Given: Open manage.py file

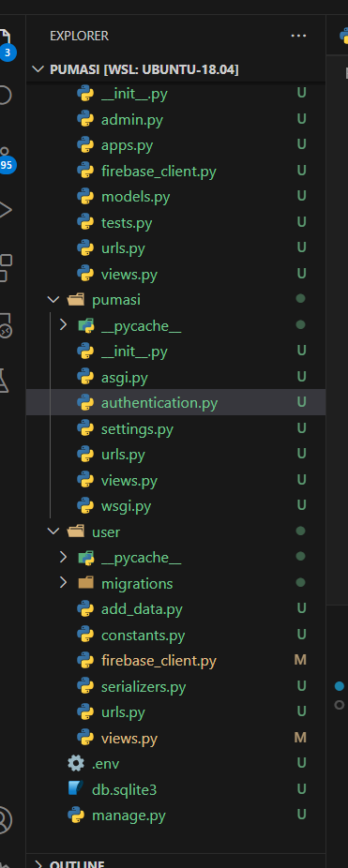Looking at the screenshot, I should point(175,815).
